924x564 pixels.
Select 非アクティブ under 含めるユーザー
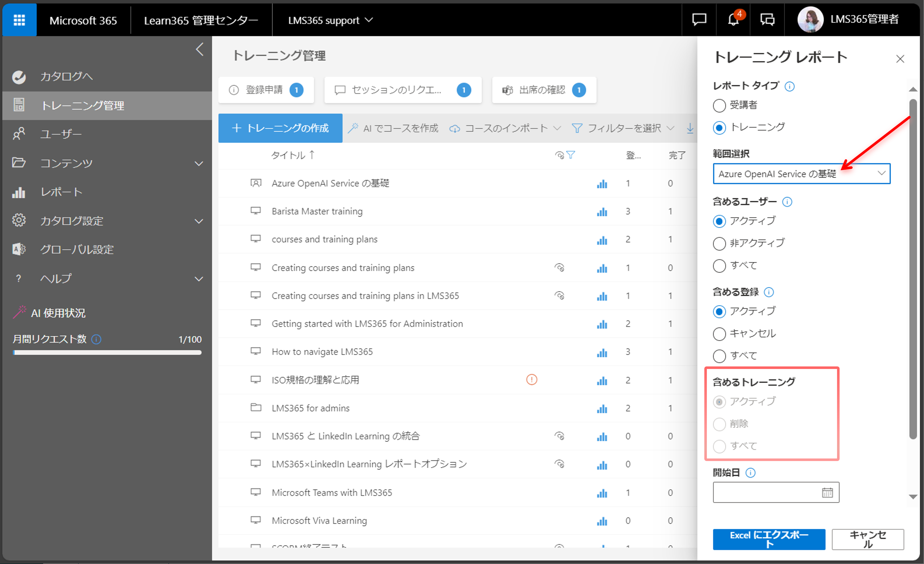719,243
